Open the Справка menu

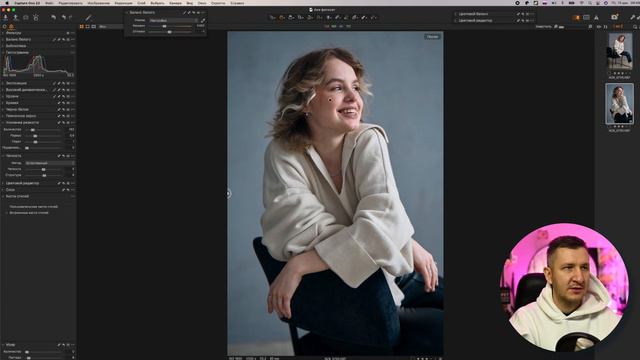click(237, 3)
